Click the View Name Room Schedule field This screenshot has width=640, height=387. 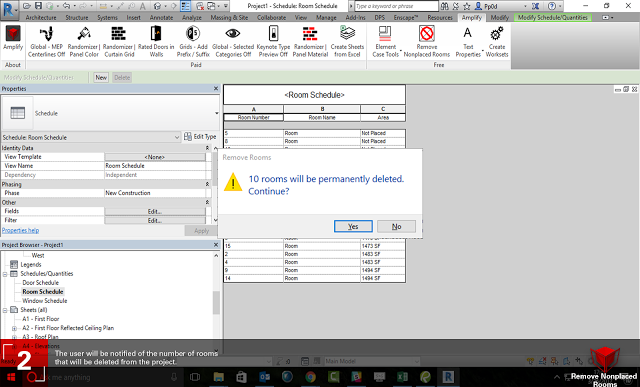[155, 166]
